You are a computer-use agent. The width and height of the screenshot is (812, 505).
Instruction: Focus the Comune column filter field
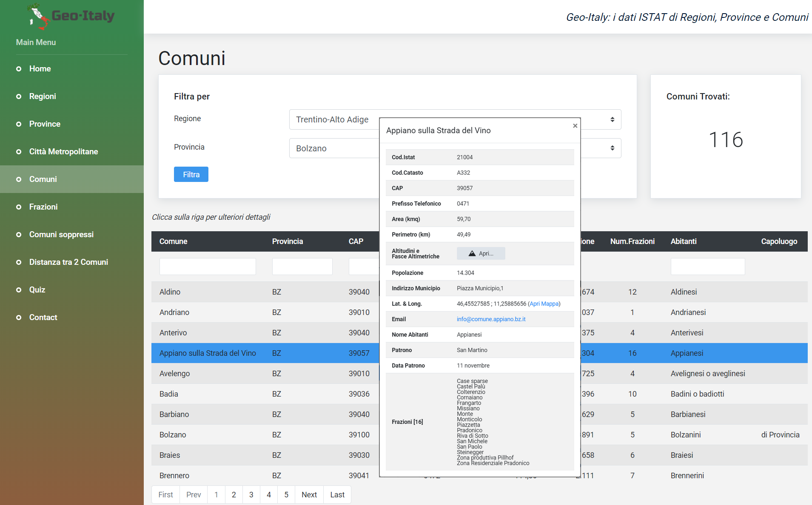208,267
